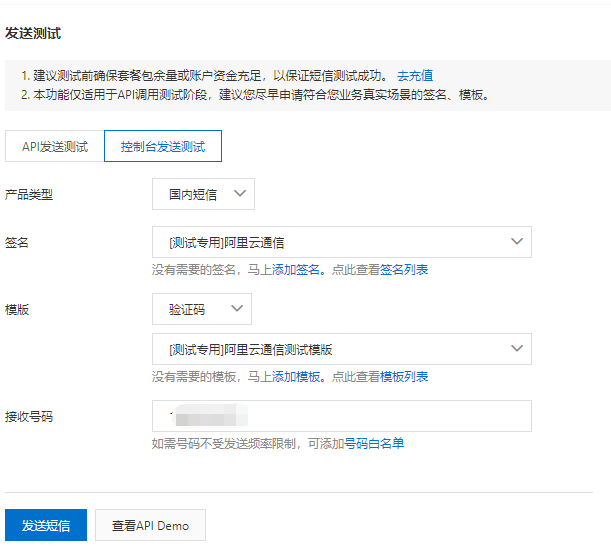This screenshot has height=558, width=611.
Task: Switch to the API发送测试 tab
Action: point(55,146)
